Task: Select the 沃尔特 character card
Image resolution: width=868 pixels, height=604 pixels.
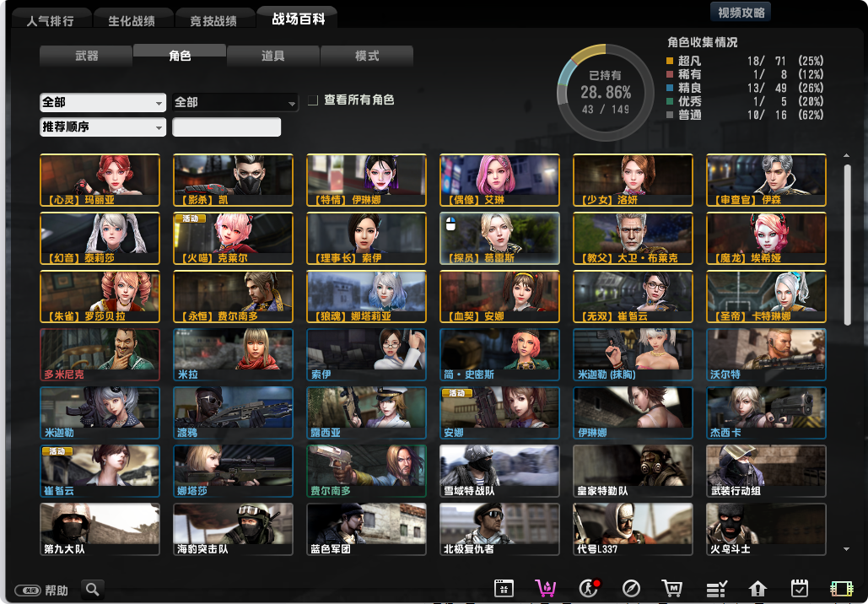Action: coord(766,354)
